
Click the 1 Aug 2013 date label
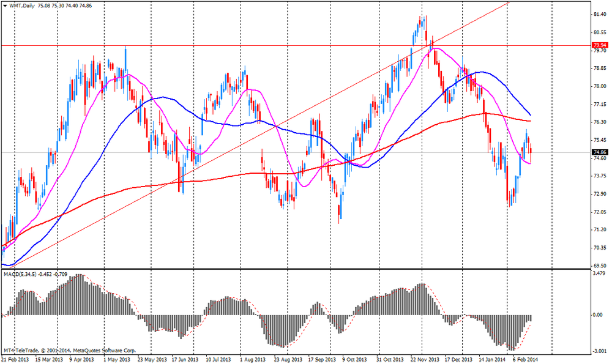253,359
